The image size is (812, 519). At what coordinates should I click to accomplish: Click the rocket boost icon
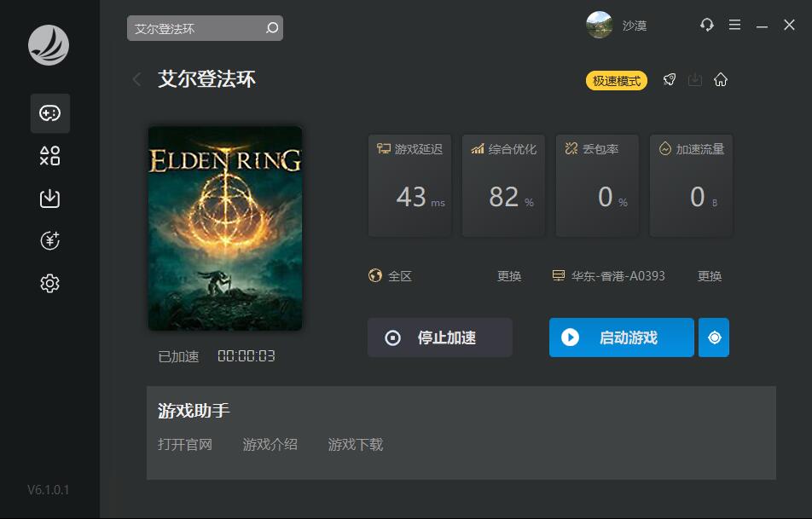pos(670,80)
